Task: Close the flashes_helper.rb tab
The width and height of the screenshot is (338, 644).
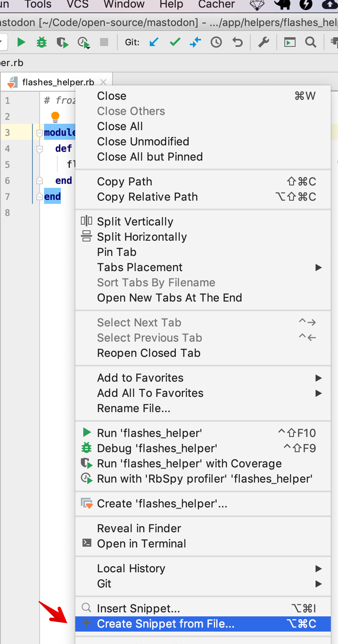Action: 103,82
